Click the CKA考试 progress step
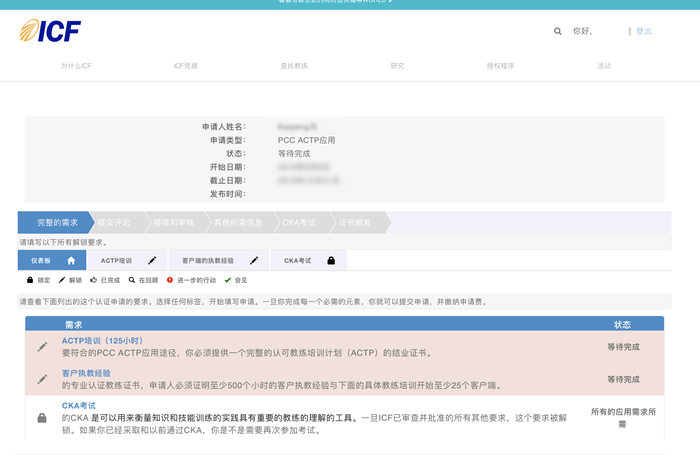Screen dimensions: 700x469 click(x=298, y=222)
